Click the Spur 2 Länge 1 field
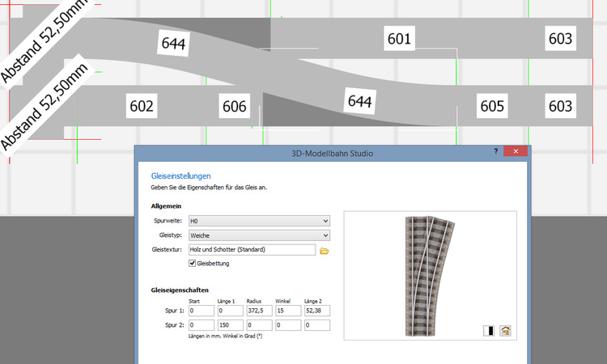Screen dimensions: 607x364 pos(231,325)
